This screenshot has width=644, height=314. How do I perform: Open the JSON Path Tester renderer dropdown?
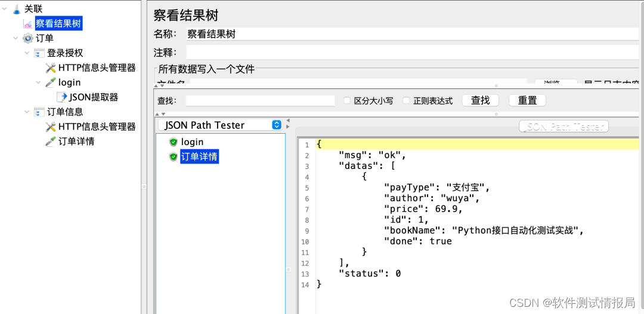(219, 125)
